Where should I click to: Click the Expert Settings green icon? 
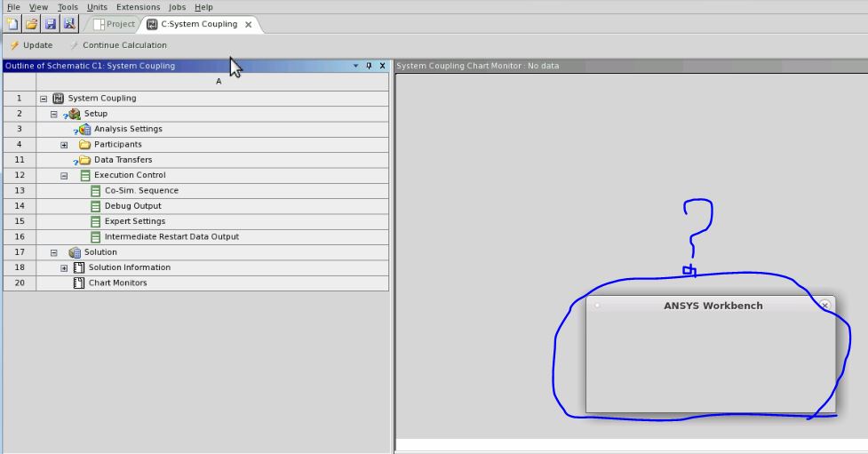[95, 221]
